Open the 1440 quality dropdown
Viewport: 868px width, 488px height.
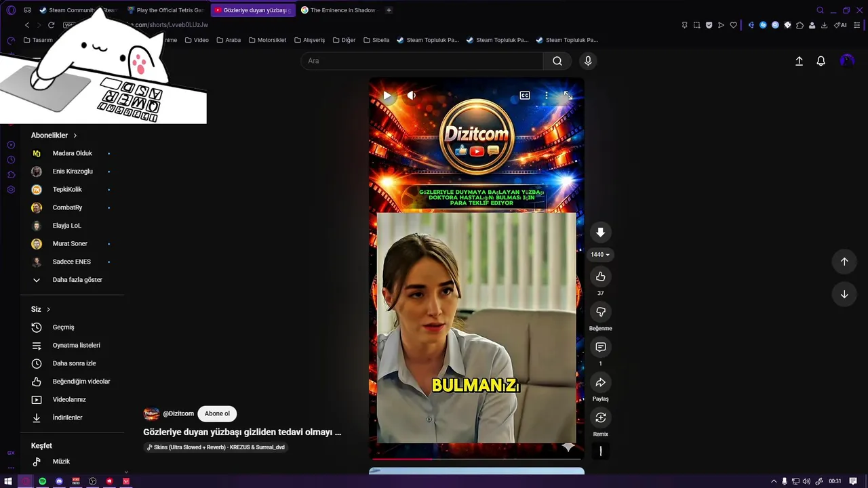coord(600,255)
